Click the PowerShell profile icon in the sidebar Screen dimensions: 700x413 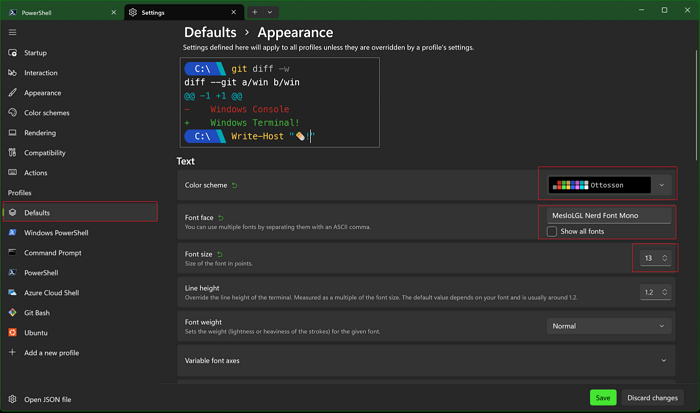(12, 272)
